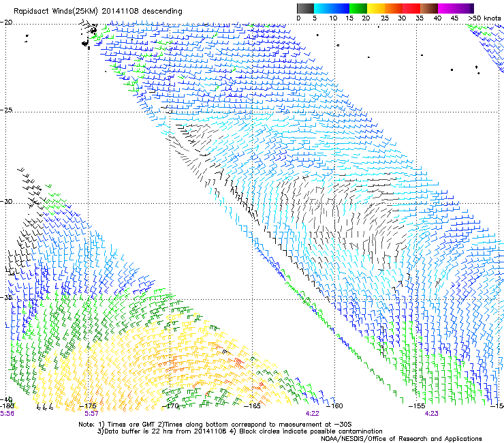This screenshot has height=443, width=504.
Task: Click the '-20' latitude axis label
Action: (6, 22)
